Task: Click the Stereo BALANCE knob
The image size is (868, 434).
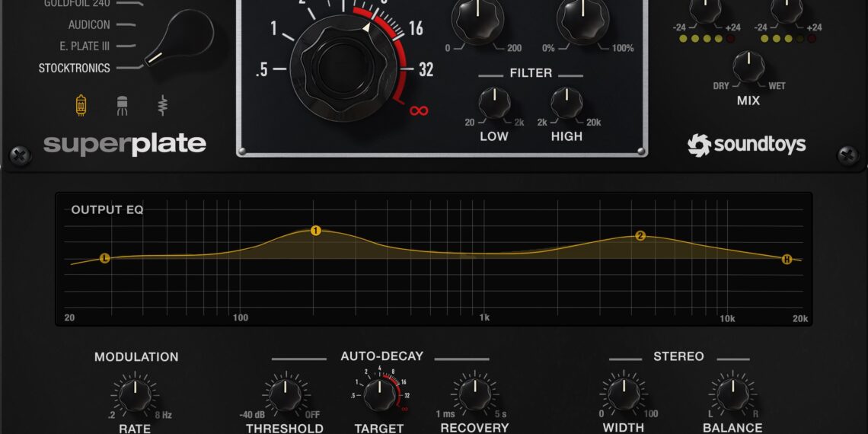Action: click(733, 394)
